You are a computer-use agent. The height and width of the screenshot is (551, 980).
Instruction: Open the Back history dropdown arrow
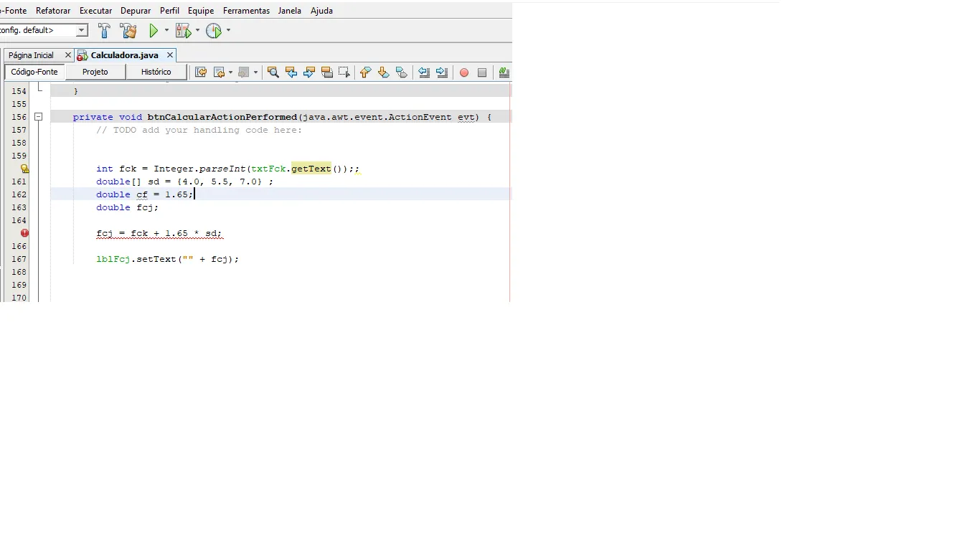[230, 72]
